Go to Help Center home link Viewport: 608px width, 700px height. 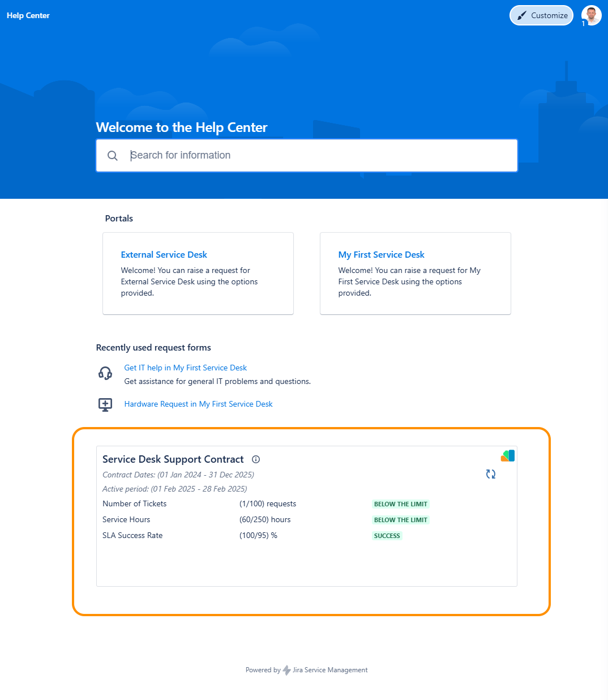28,15
